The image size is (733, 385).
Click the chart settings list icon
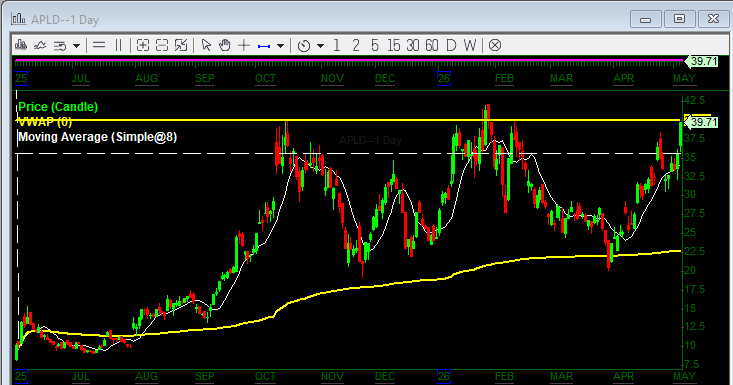[60, 46]
